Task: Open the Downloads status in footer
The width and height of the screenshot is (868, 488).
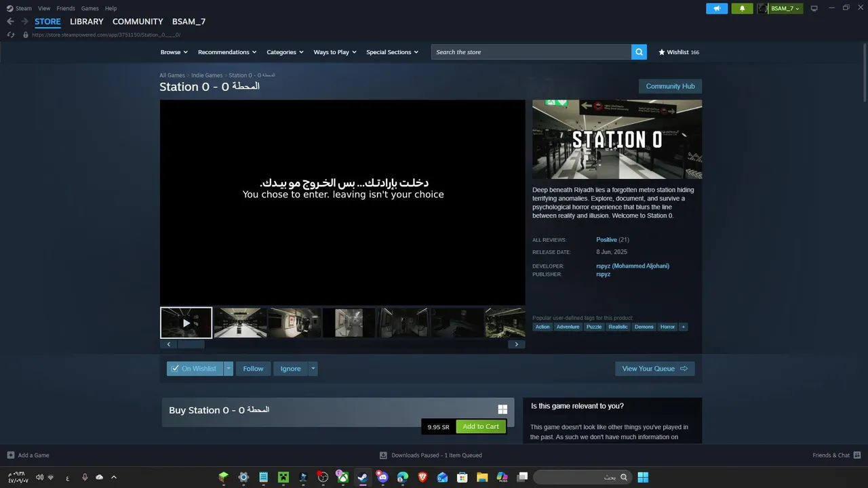Action: 431,455
